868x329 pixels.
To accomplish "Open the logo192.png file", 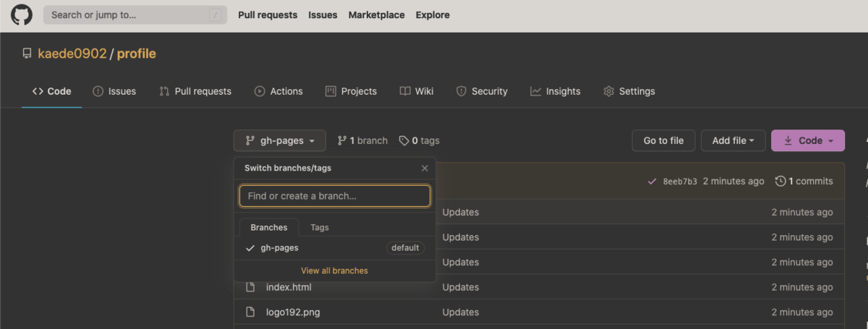I will [x=293, y=312].
